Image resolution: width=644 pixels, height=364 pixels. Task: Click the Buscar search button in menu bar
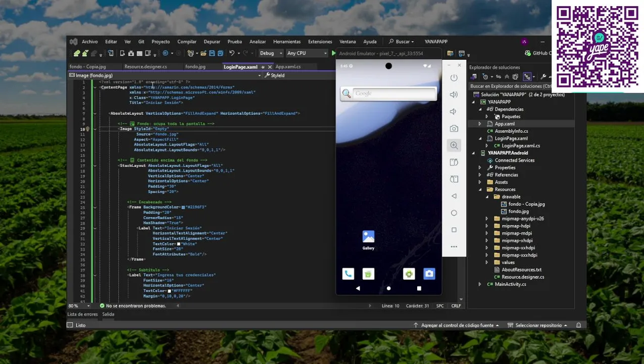402,41
